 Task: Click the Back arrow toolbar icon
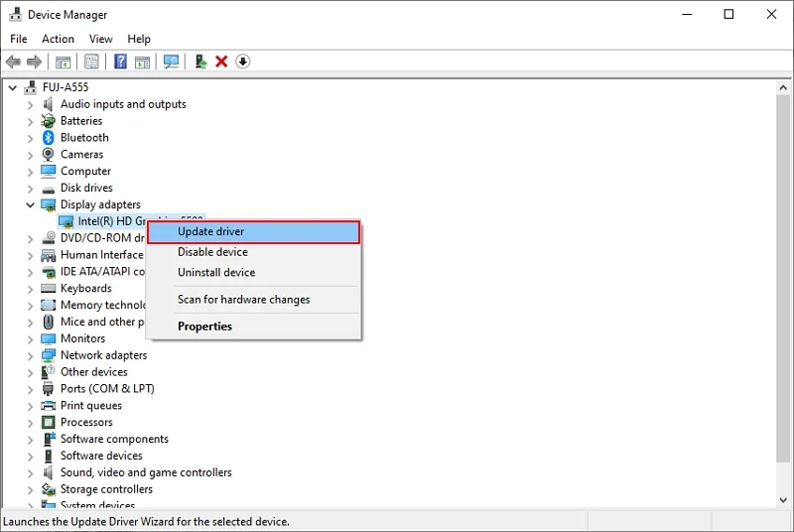(13, 62)
